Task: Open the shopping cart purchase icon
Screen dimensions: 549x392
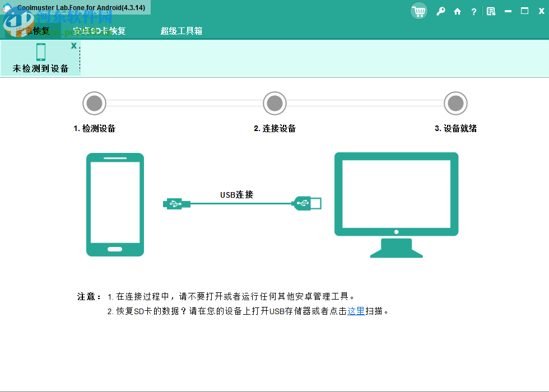Action: (418, 11)
